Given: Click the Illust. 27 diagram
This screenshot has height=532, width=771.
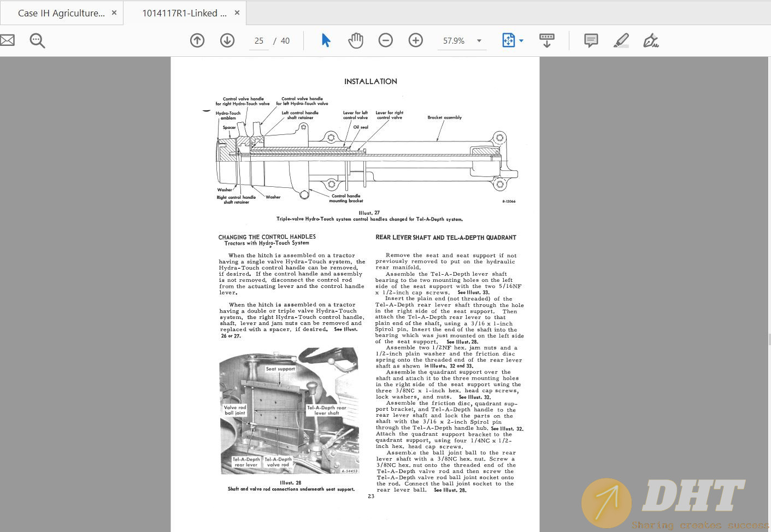Looking at the screenshot, I should coord(366,150).
